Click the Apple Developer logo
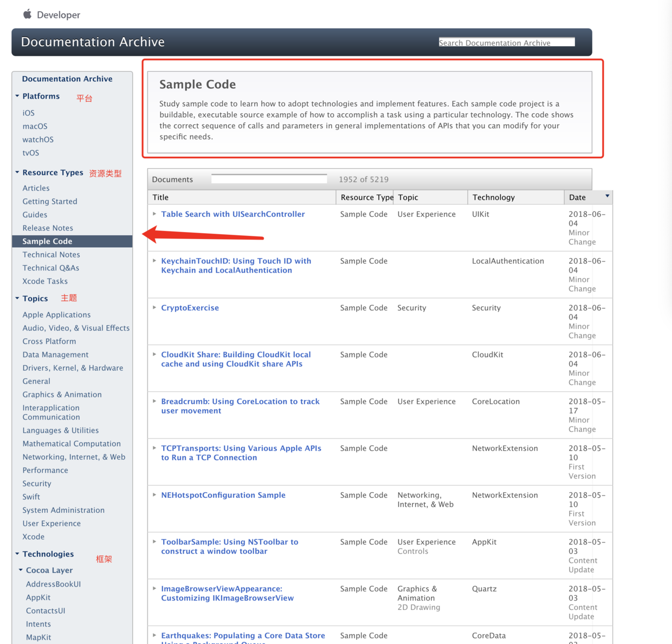Viewport: 672px width, 644px height. (51, 15)
